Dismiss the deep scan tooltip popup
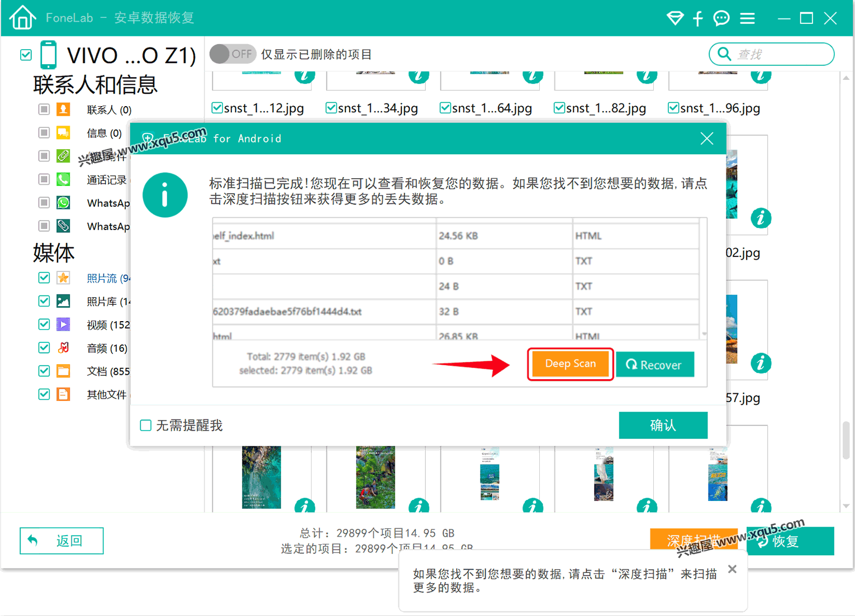The width and height of the screenshot is (855, 616). tap(732, 569)
